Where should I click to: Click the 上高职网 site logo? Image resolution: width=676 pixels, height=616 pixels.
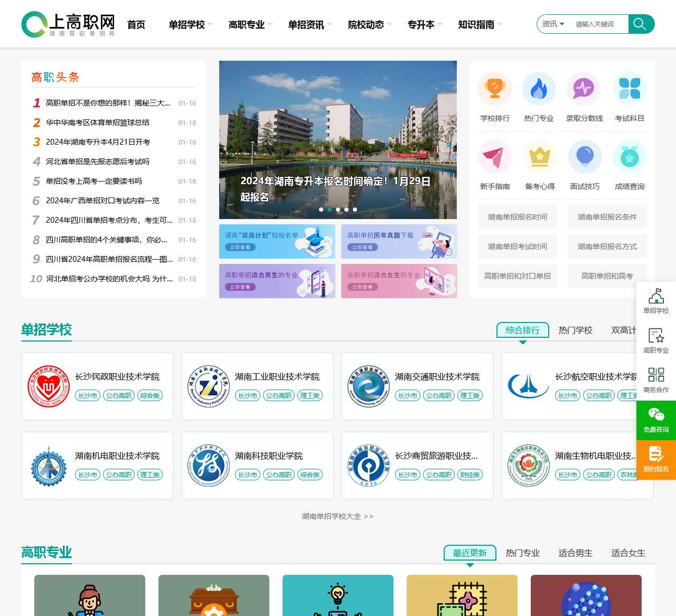click(68, 24)
